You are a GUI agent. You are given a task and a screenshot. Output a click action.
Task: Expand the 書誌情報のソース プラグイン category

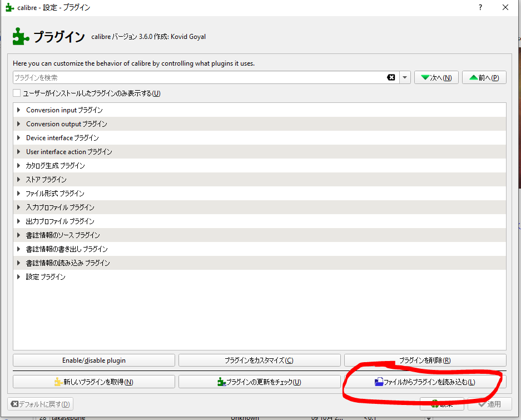[x=18, y=235]
